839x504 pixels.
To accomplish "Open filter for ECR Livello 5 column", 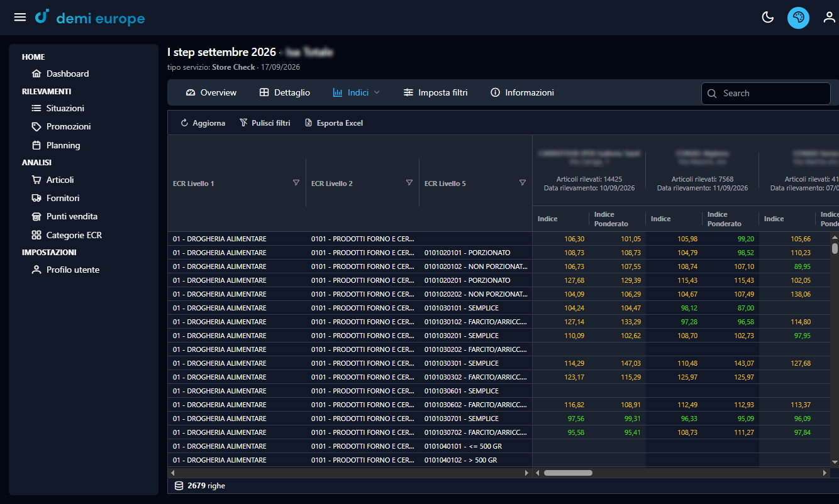I will [523, 183].
